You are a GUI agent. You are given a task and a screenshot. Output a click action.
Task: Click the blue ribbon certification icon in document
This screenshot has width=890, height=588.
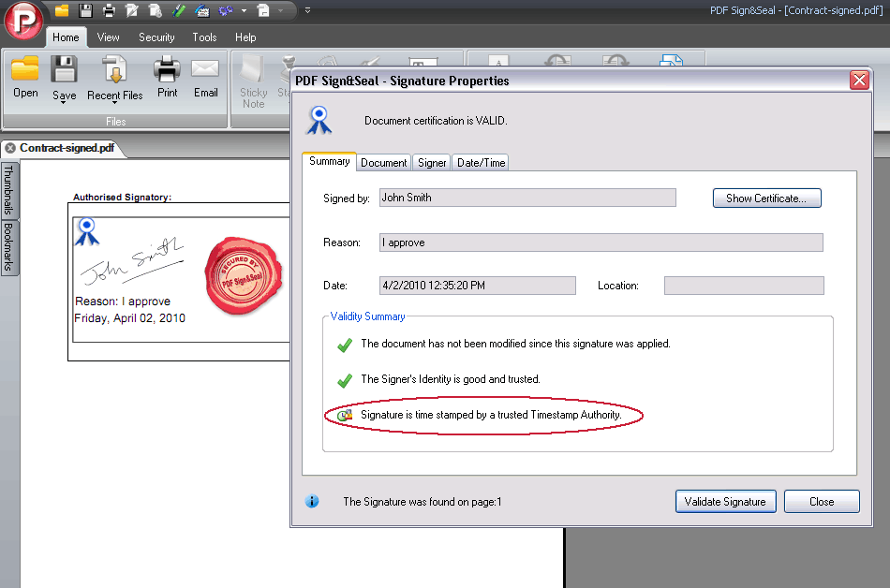pos(87,231)
